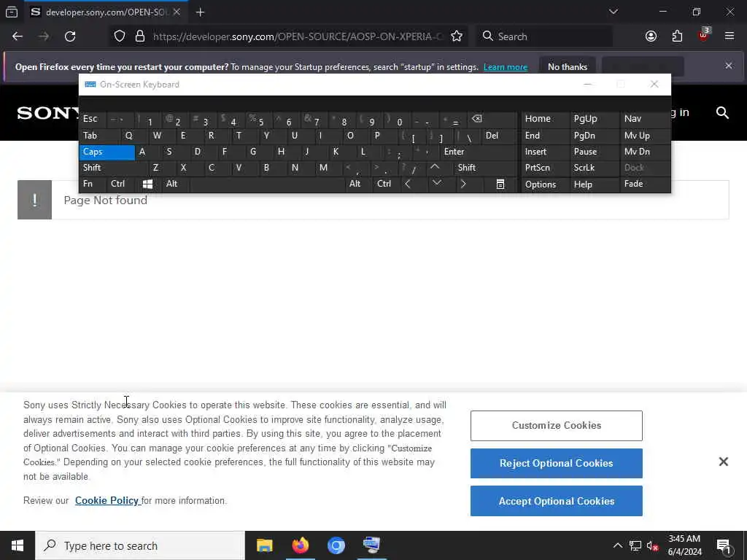This screenshot has height=560, width=747.
Task: Click Mv Up key
Action: pos(645,136)
